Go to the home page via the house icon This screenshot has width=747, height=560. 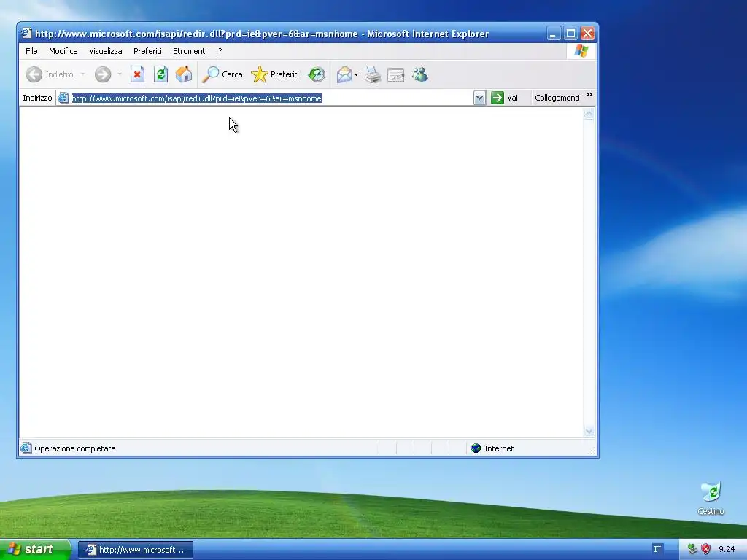coord(183,74)
